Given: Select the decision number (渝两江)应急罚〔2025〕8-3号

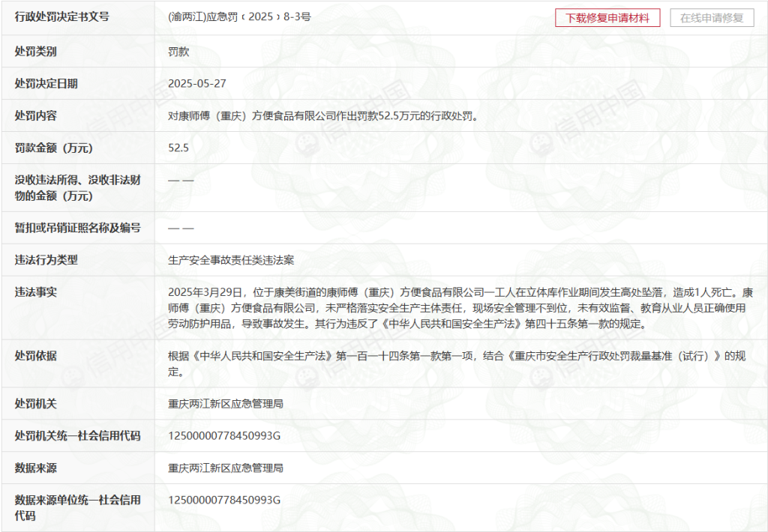Looking at the screenshot, I should [239, 16].
